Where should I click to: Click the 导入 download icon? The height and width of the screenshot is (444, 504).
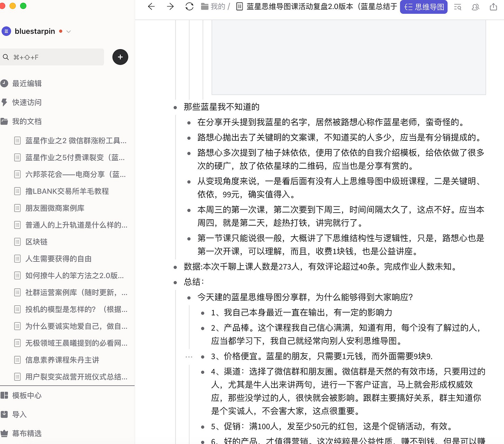[4, 414]
